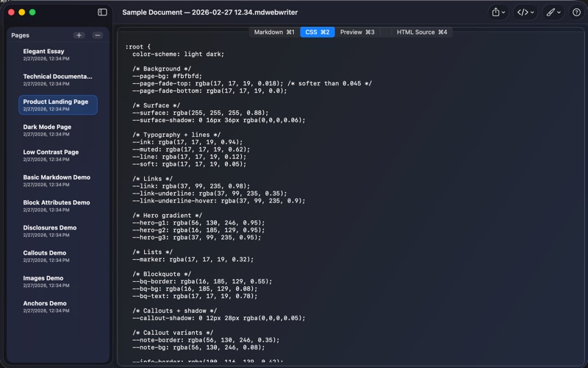Image resolution: width=588 pixels, height=368 pixels.
Task: Open the share export menu
Action: [x=498, y=13]
